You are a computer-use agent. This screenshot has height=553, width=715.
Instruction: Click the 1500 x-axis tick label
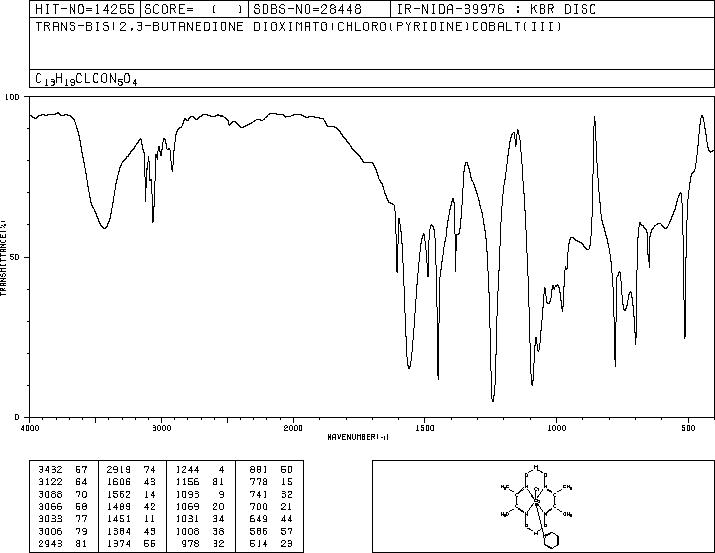click(x=425, y=428)
